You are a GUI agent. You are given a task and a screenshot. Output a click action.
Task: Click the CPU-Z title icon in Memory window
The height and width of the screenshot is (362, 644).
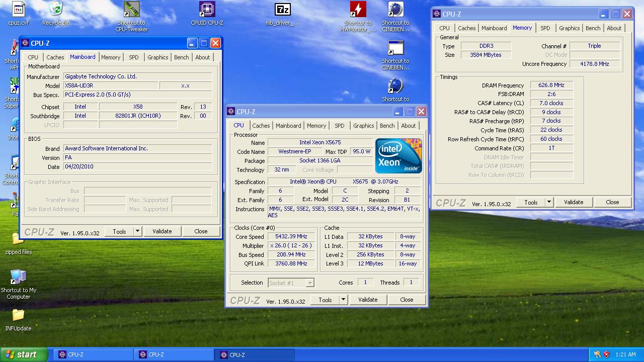(437, 14)
